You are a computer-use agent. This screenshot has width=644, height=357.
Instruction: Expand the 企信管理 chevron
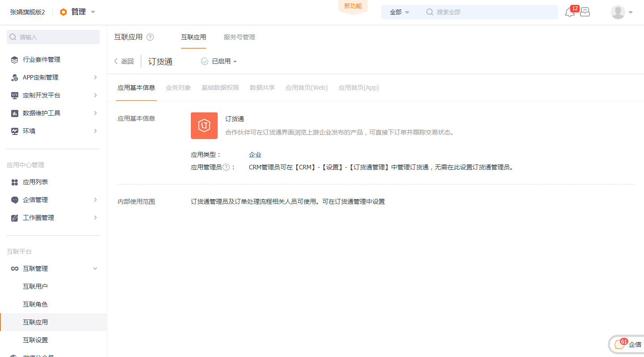coord(95,200)
